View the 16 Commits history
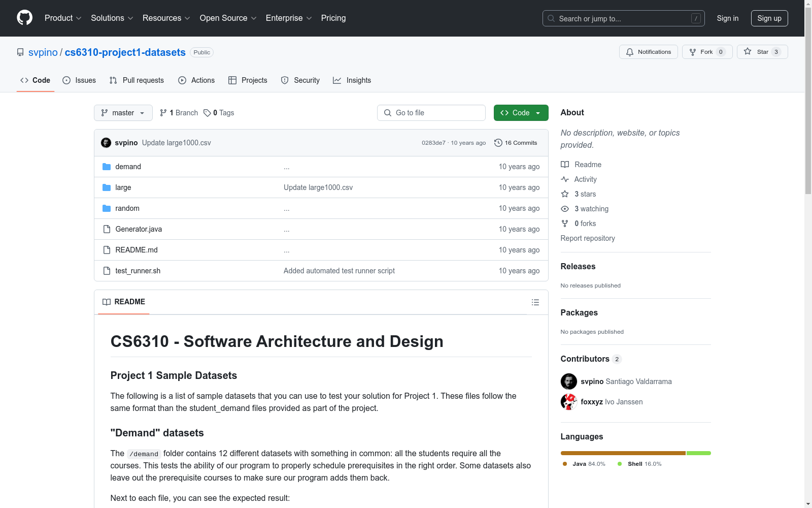The image size is (812, 508). tap(516, 143)
